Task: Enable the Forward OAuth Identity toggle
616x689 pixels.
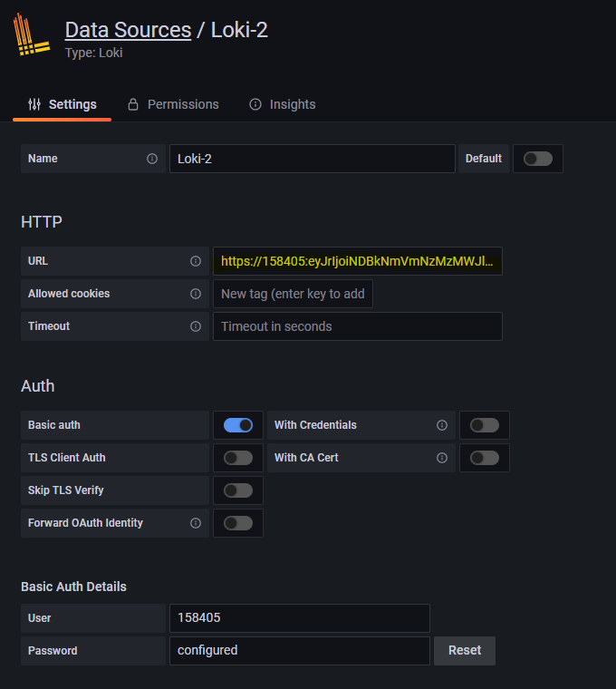Action: pos(238,523)
